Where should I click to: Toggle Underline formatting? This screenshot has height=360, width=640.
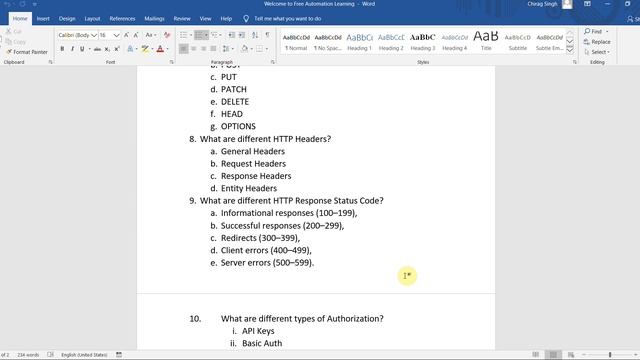click(x=82, y=49)
